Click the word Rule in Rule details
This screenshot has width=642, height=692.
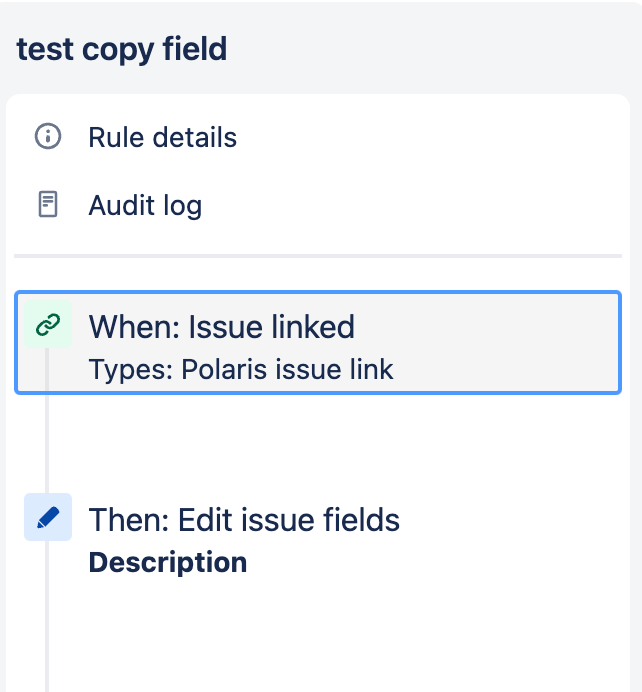pos(116,137)
